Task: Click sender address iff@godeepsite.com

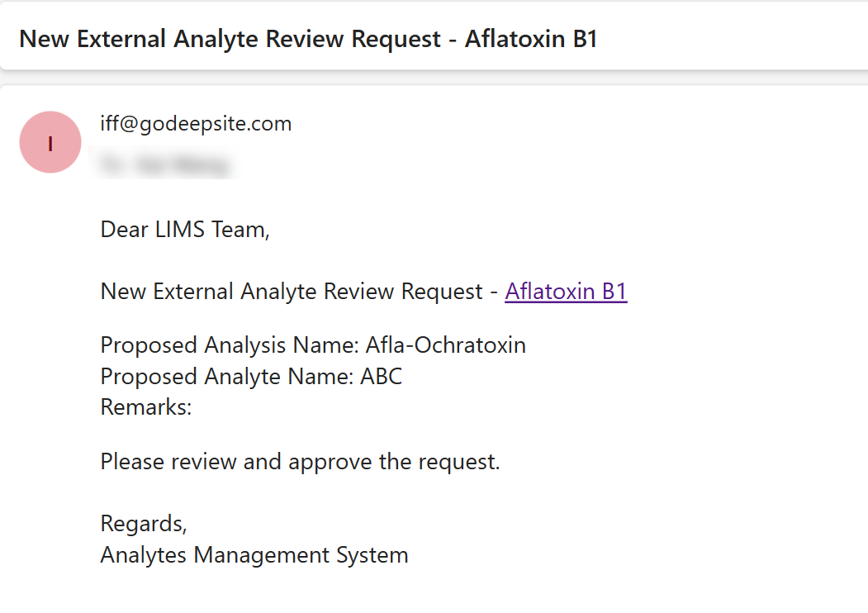Action: point(196,124)
